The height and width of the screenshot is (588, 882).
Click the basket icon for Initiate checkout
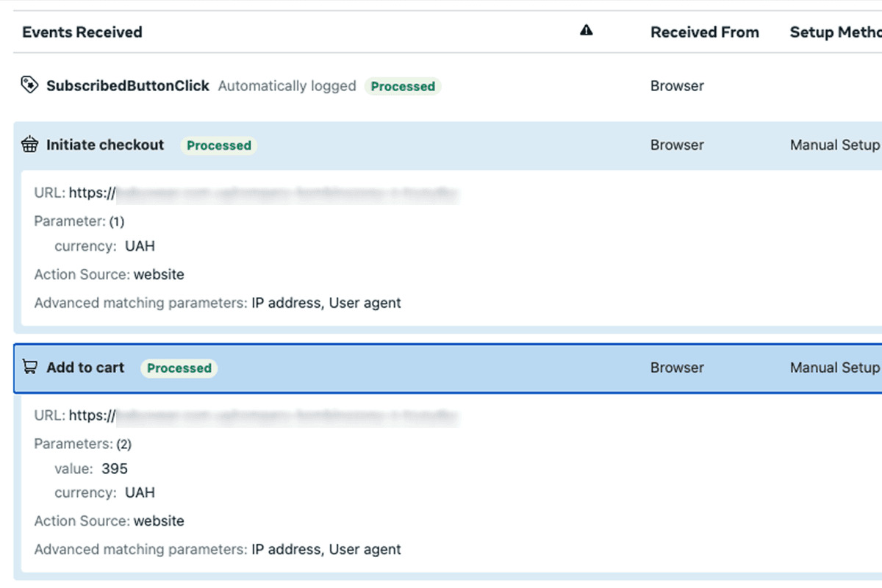(x=29, y=145)
